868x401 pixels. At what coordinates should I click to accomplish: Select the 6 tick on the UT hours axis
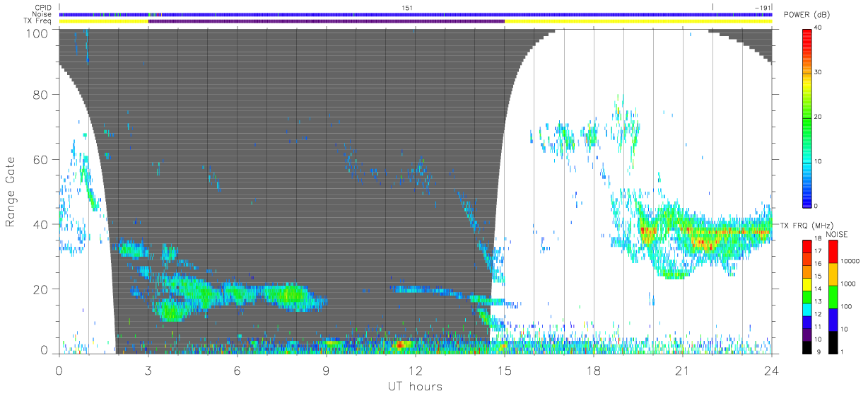(x=237, y=370)
